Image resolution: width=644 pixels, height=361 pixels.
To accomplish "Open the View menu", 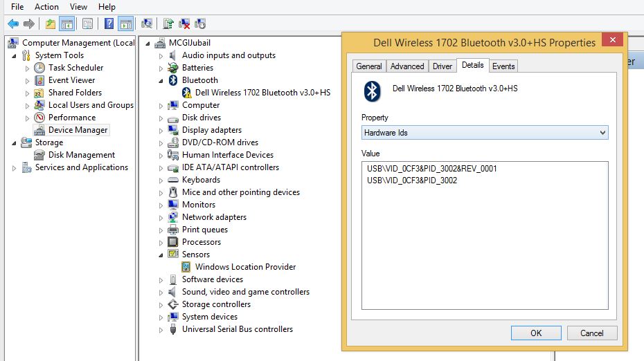I will 78,6.
